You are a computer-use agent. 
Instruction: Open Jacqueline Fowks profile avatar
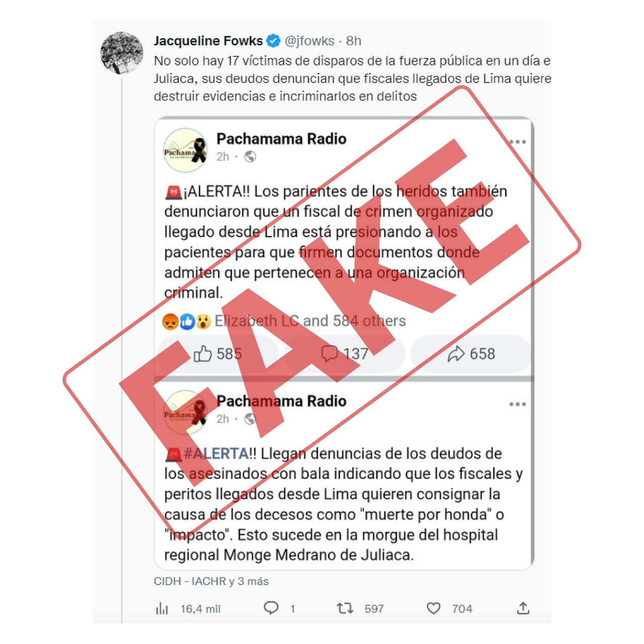pos(122,53)
